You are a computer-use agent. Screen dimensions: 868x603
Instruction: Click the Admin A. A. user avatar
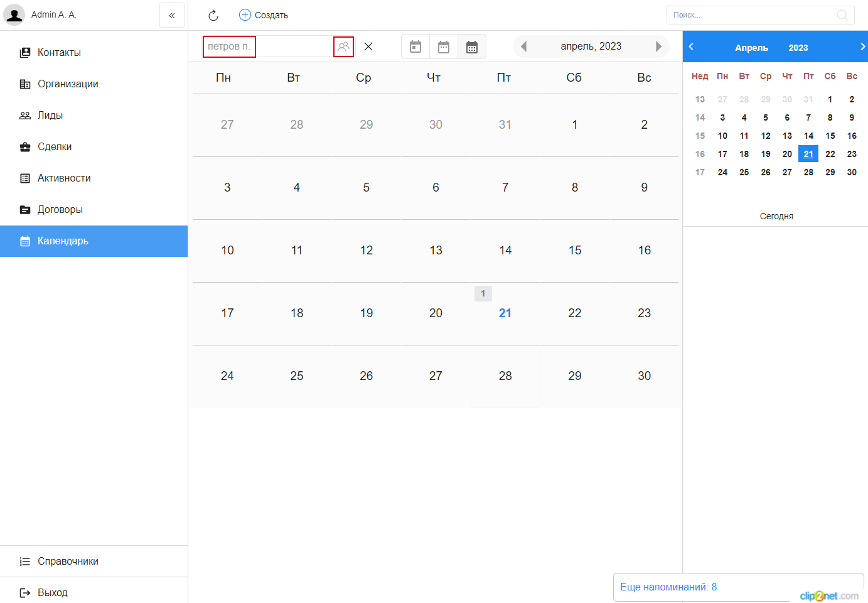coord(14,14)
